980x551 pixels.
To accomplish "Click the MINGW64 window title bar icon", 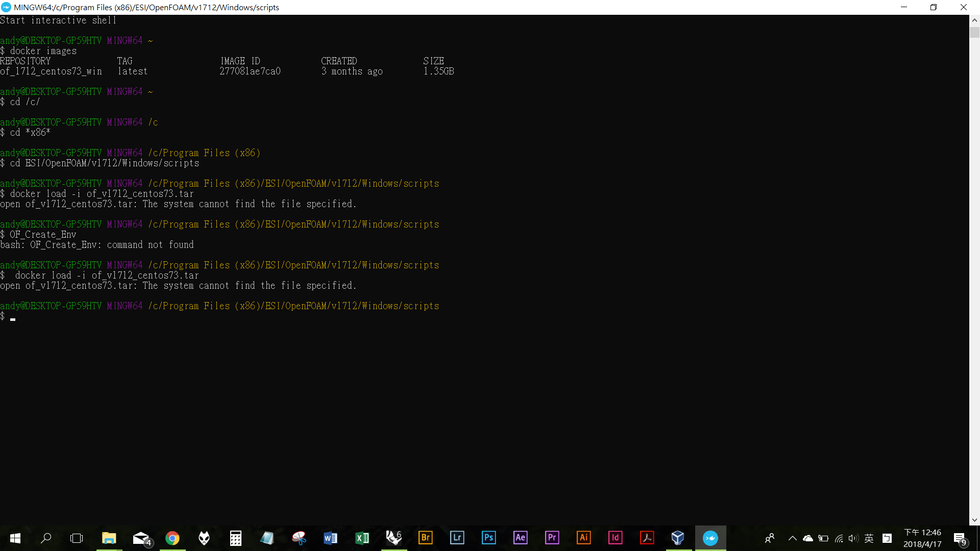I will tap(6, 7).
